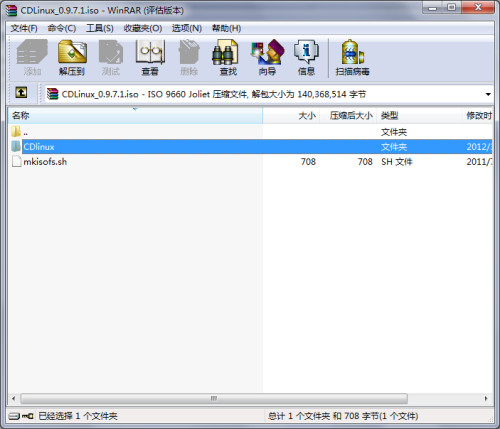Viewport: 500px width, 429px height.
Task: Click the status bar total summary text
Action: click(343, 416)
